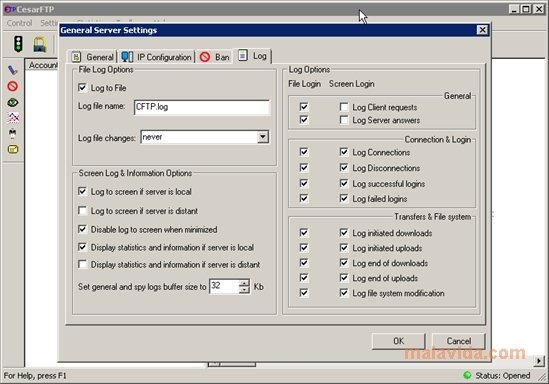Click the green status indicator light

467,375
